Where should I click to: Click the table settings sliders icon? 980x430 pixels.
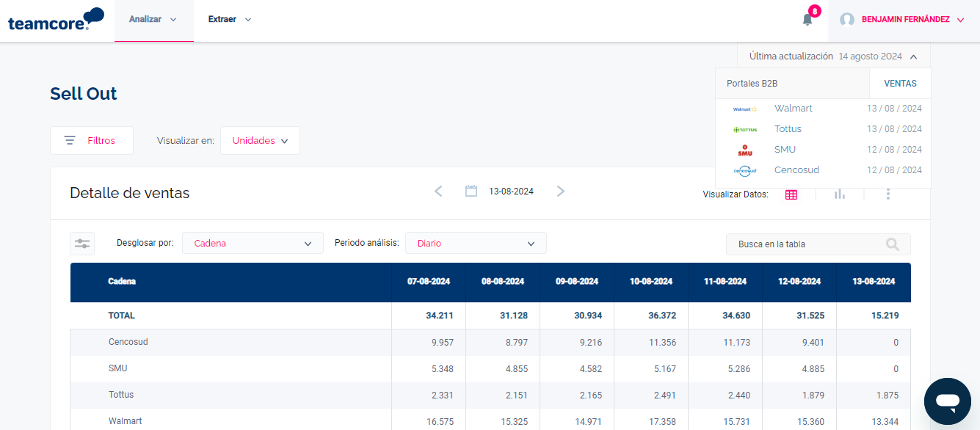82,244
